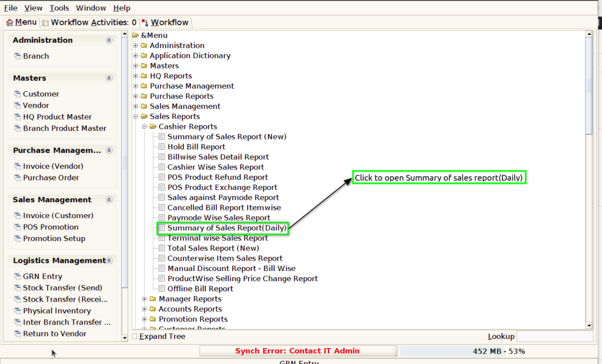Click the Stock Transfer (Send) window icon
This screenshot has width=602, height=364.
(18, 288)
